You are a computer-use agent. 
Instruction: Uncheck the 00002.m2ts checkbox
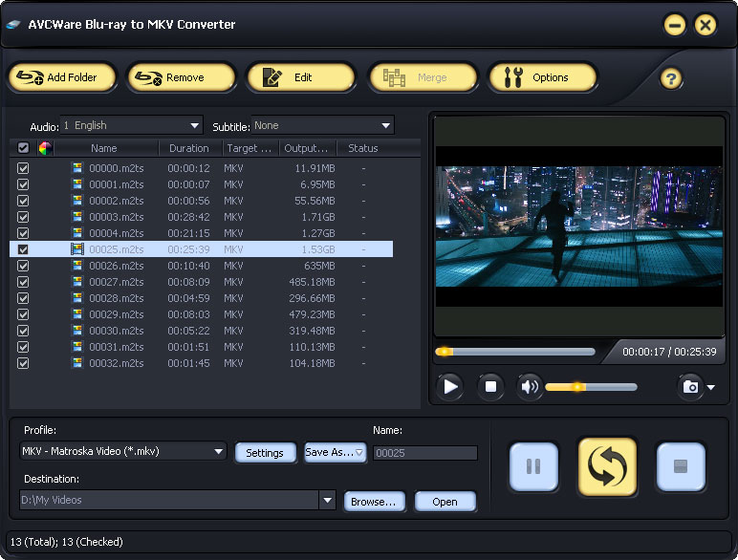click(x=23, y=201)
